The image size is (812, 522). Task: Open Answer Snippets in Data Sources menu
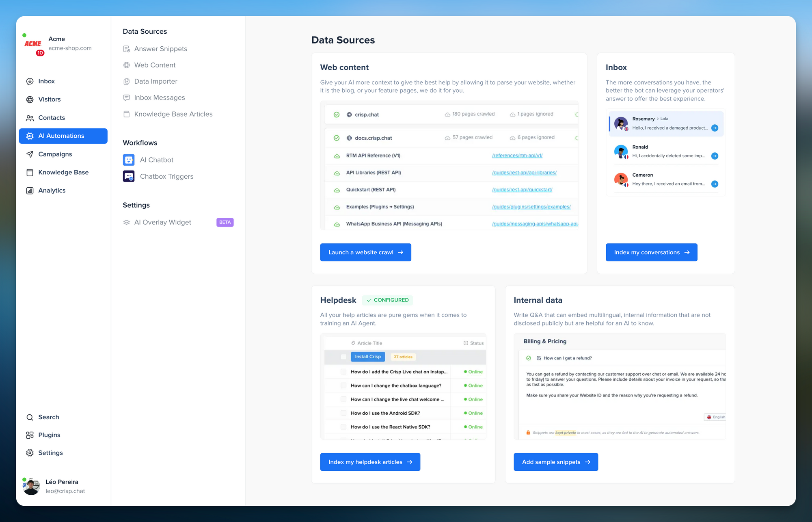click(x=160, y=49)
